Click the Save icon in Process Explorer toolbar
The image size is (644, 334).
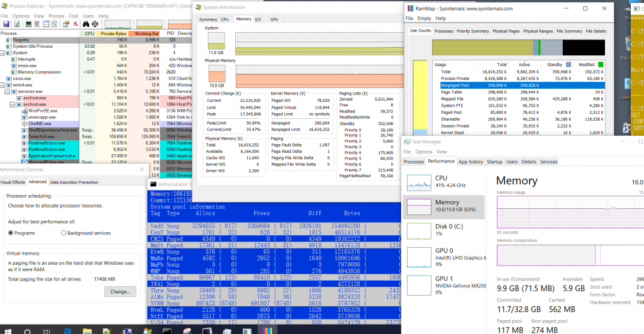tap(6, 25)
